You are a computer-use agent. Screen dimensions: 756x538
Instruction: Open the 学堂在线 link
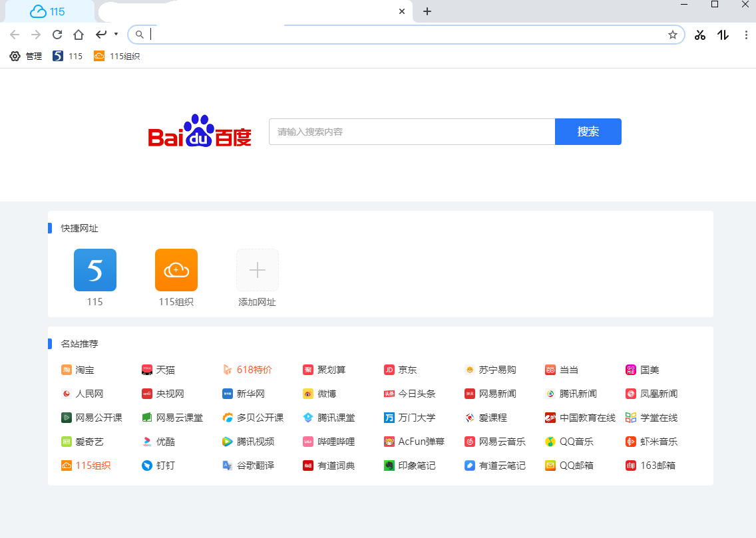click(652, 418)
